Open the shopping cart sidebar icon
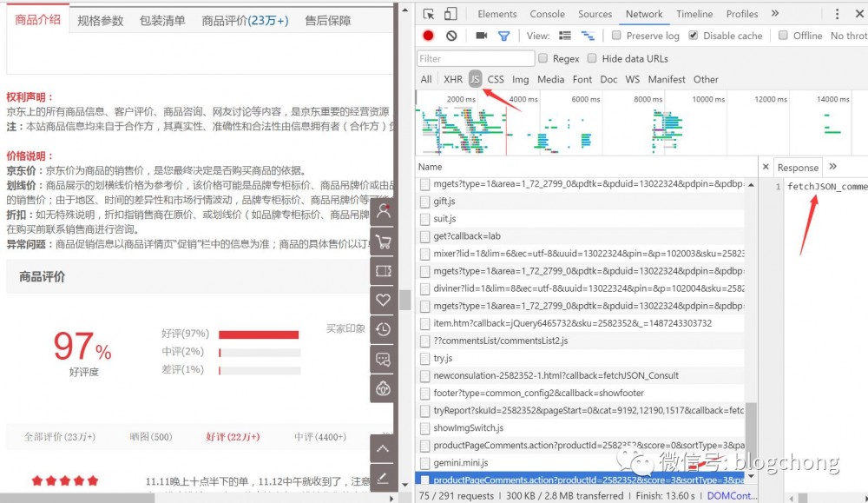Viewport: 868px width, 503px height. point(383,242)
